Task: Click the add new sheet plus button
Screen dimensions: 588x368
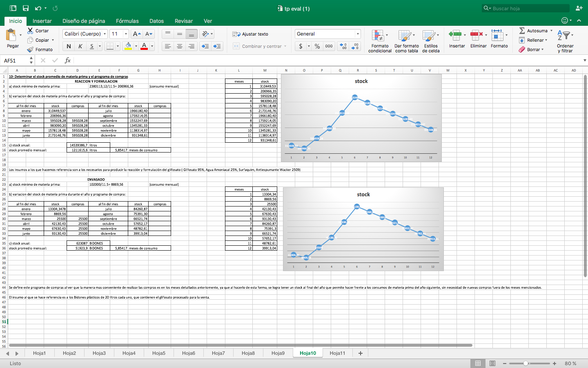Action: (x=361, y=353)
